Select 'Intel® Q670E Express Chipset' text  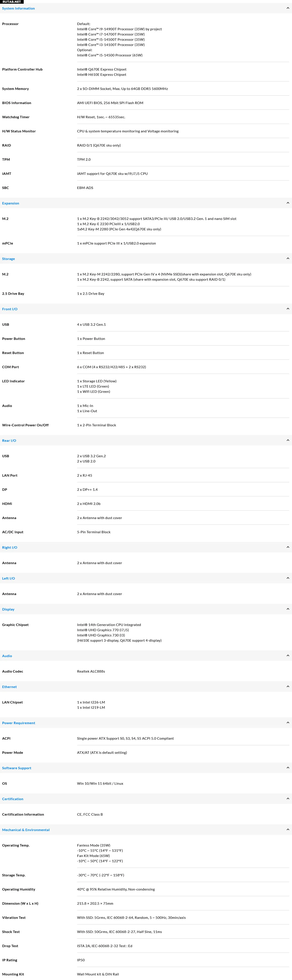pyautogui.click(x=102, y=69)
